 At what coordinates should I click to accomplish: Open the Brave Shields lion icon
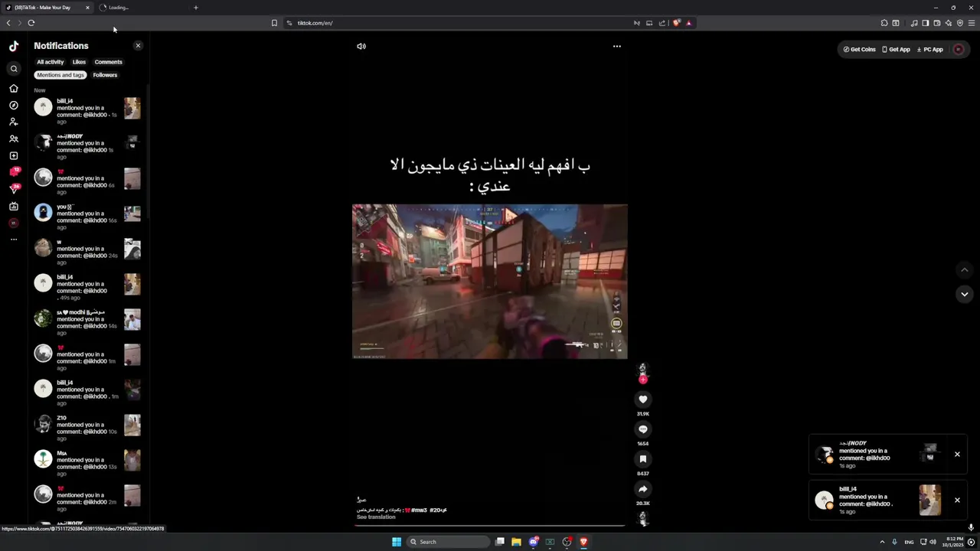point(676,23)
